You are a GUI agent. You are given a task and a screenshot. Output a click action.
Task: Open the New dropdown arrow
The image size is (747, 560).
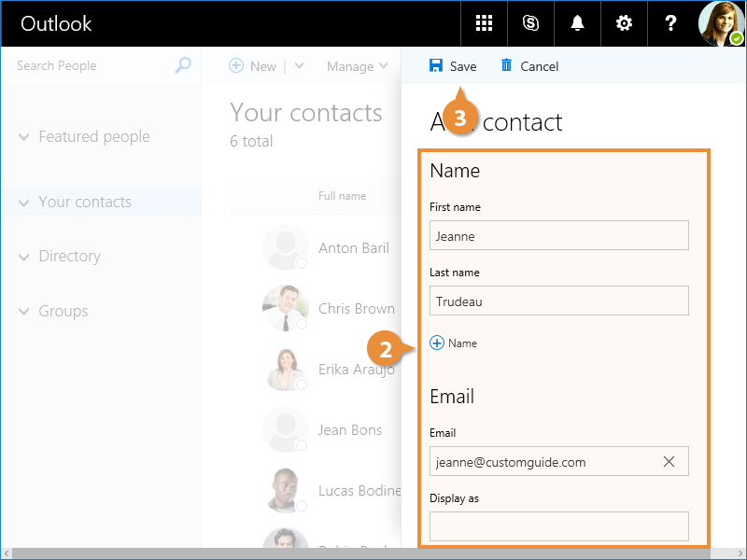click(300, 66)
